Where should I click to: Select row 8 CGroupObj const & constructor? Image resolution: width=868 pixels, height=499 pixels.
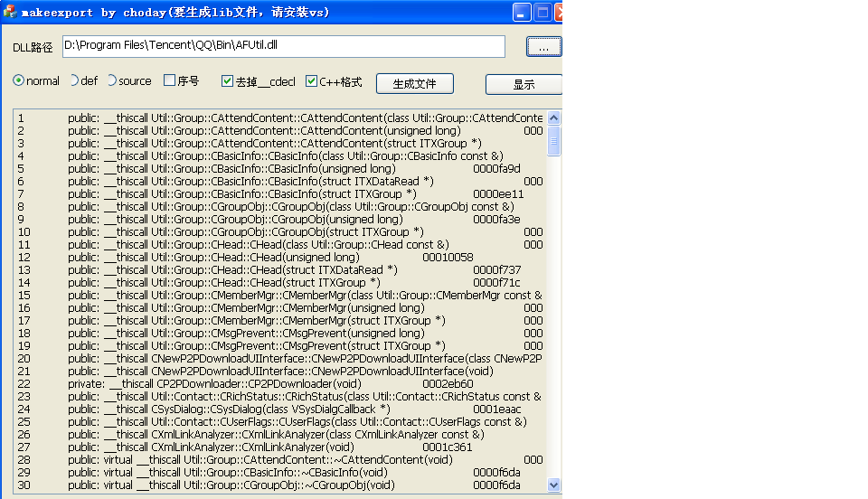coord(279,207)
